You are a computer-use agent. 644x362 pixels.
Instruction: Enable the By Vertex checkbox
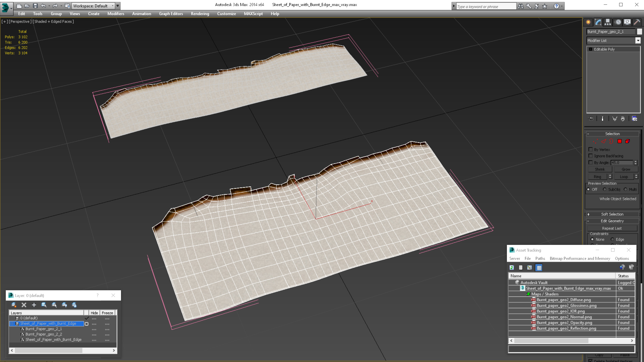(x=591, y=149)
